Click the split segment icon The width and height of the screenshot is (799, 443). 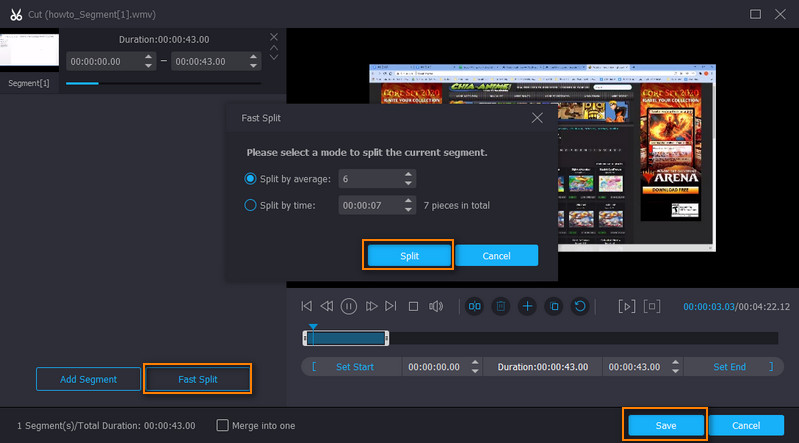[x=475, y=306]
